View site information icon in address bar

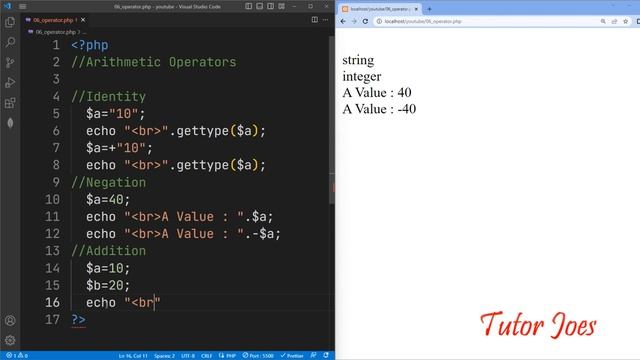379,21
